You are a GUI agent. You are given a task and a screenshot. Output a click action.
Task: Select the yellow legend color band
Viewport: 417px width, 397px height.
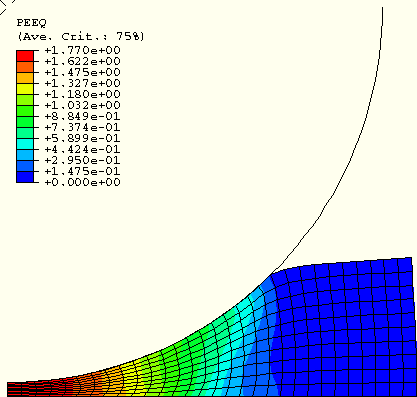[25, 89]
